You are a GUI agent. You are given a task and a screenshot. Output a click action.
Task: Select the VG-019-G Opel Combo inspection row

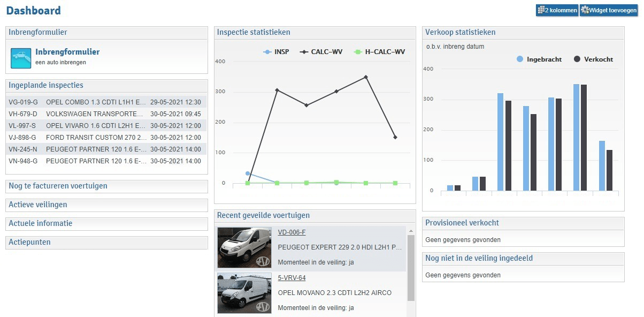106,102
